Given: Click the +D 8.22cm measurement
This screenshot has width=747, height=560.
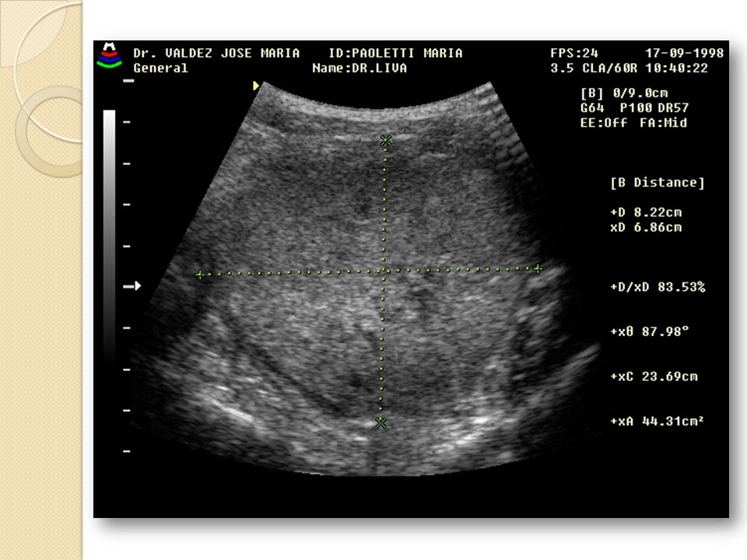Looking at the screenshot, I should pyautogui.click(x=646, y=212).
